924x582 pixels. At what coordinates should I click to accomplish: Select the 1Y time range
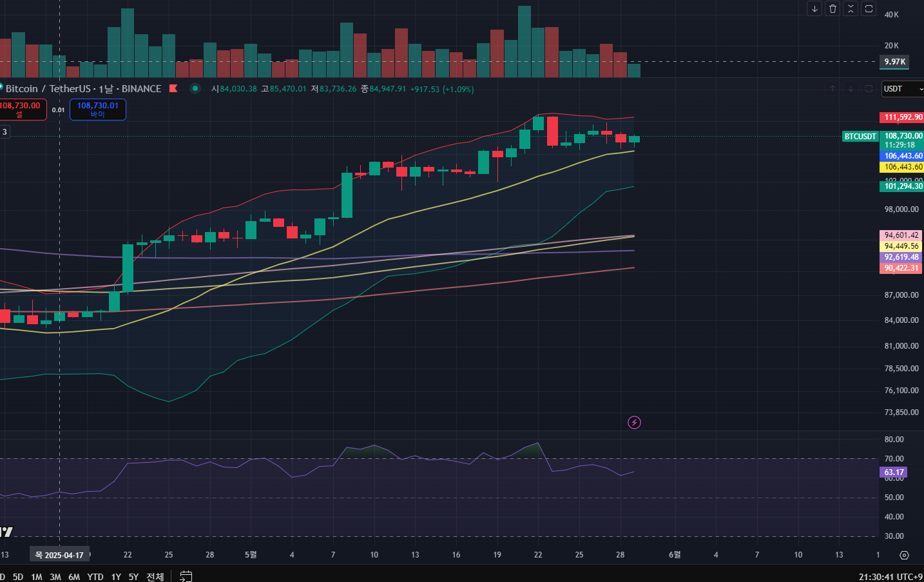click(116, 577)
